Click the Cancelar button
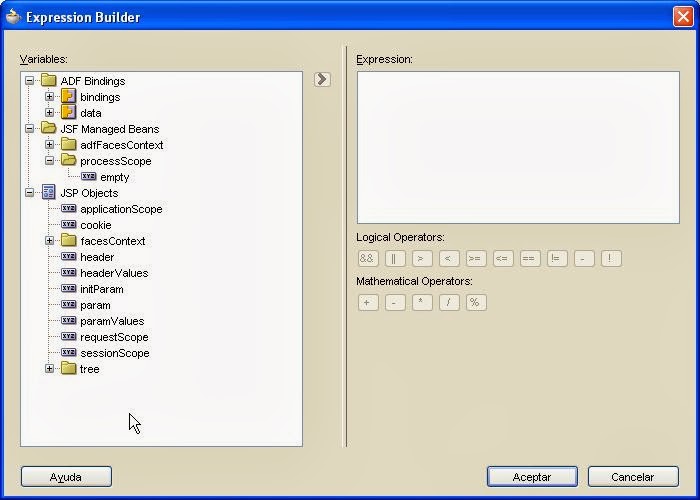The width and height of the screenshot is (700, 500). point(633,477)
